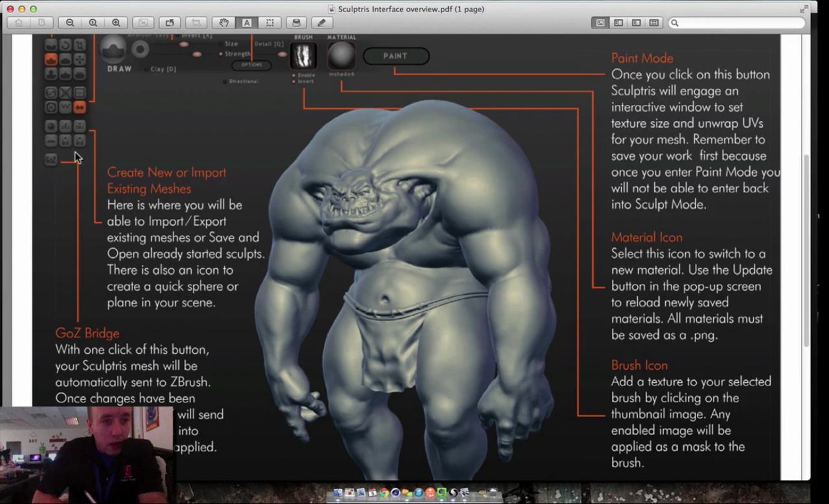Image resolution: width=829 pixels, height=504 pixels.
Task: Click the Crop toolbar button
Action: point(196,23)
